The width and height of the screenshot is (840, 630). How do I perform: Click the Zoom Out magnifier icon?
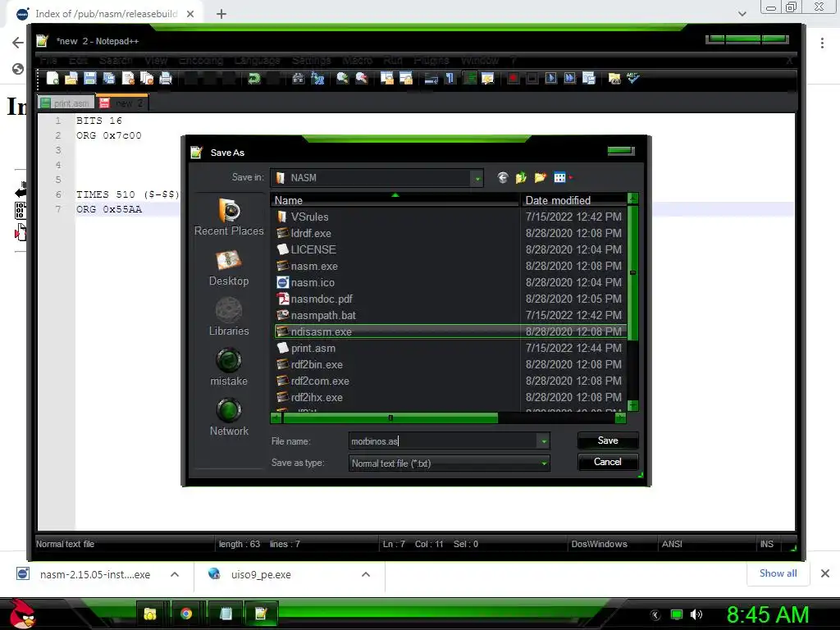pos(362,78)
